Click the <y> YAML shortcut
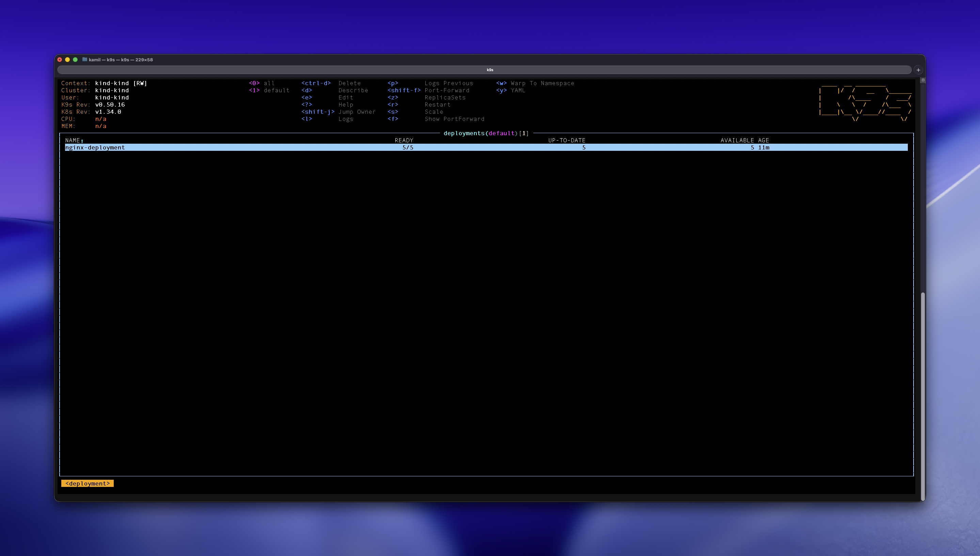Viewport: 980px width, 556px height. tap(511, 91)
